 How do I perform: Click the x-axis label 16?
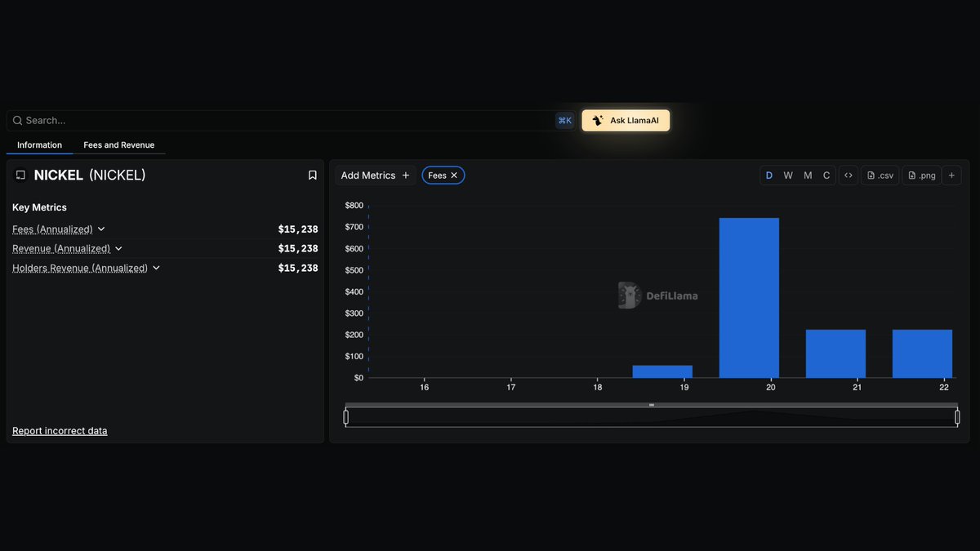click(x=425, y=387)
